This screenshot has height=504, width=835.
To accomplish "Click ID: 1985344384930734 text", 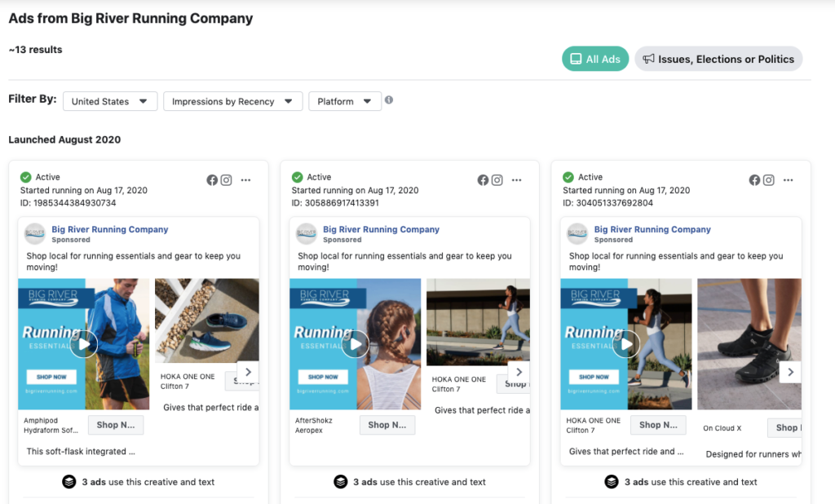I will (x=68, y=203).
